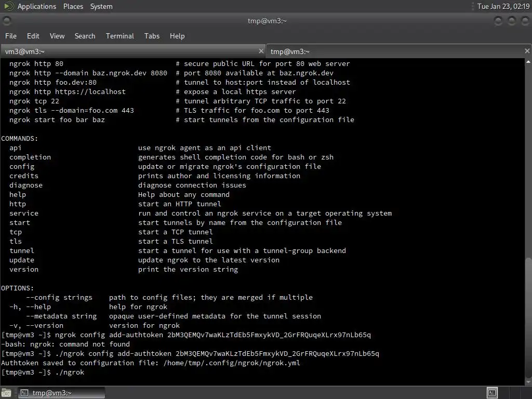Click the 'credits' command name

point(24,176)
